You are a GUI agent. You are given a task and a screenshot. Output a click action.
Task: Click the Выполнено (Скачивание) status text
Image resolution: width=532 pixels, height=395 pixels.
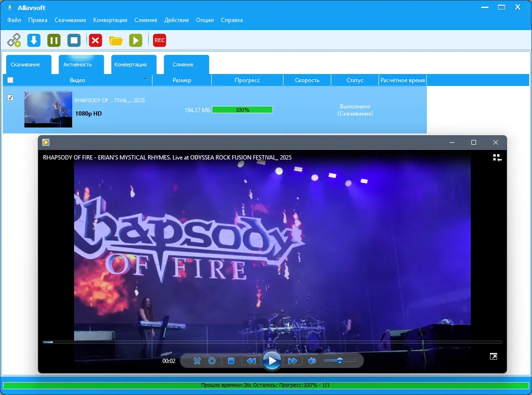(355, 110)
